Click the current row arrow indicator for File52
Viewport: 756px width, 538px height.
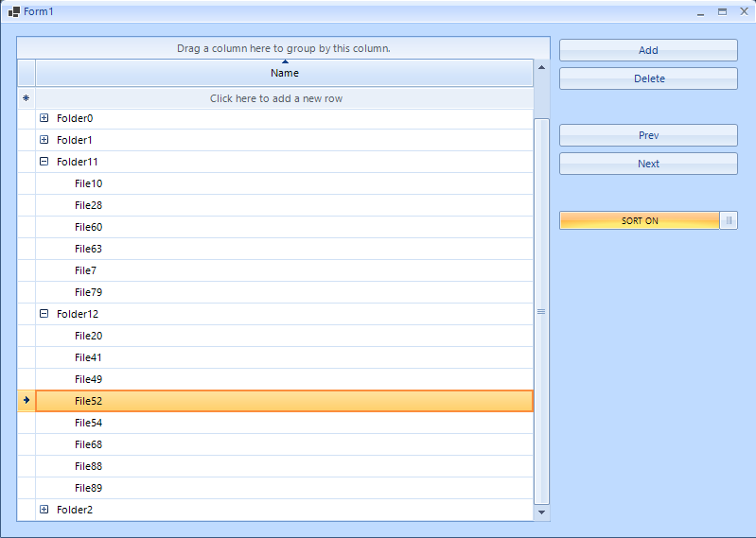tap(26, 401)
